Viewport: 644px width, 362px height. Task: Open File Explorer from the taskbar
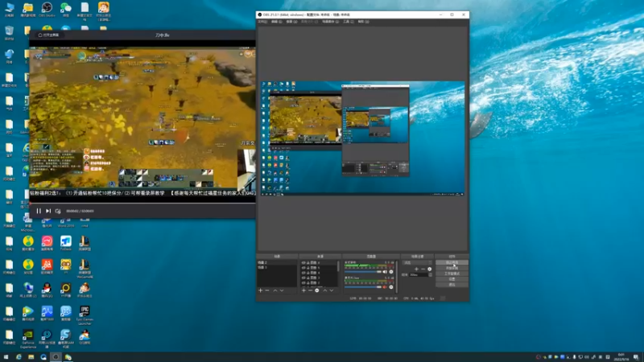coord(31,357)
